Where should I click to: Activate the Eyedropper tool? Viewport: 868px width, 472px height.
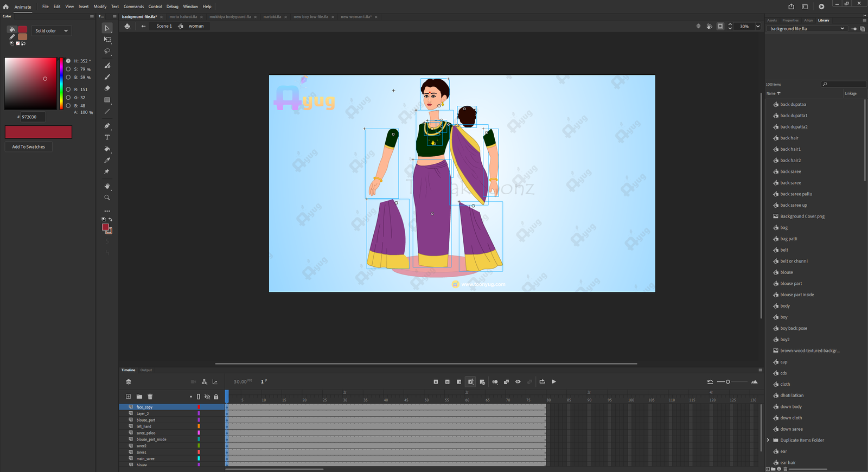[107, 160]
